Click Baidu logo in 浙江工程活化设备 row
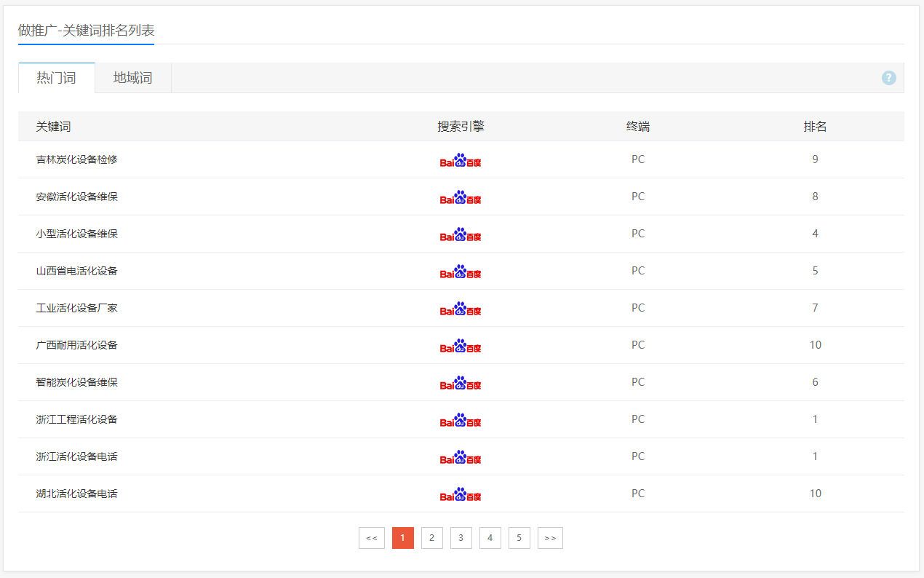This screenshot has width=924, height=578. point(461,420)
